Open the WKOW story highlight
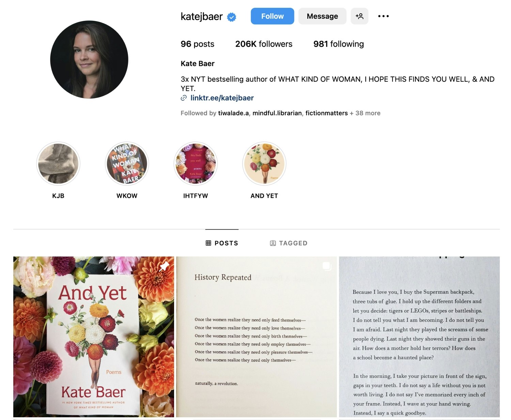This screenshot has height=420, width=511. pyautogui.click(x=127, y=164)
